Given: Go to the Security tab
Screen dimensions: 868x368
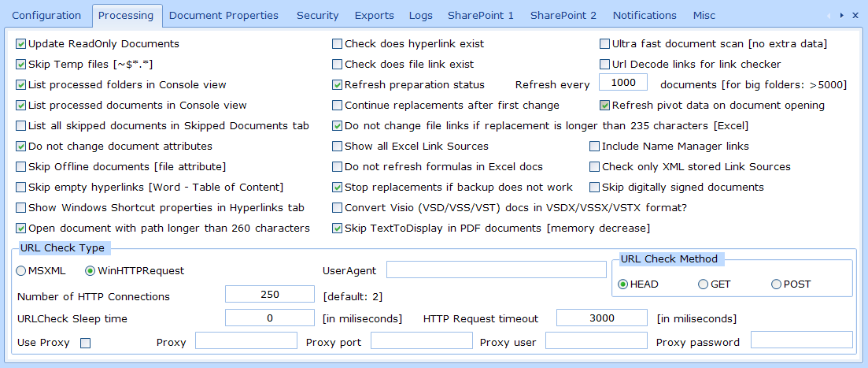Looking at the screenshot, I should click(318, 15).
